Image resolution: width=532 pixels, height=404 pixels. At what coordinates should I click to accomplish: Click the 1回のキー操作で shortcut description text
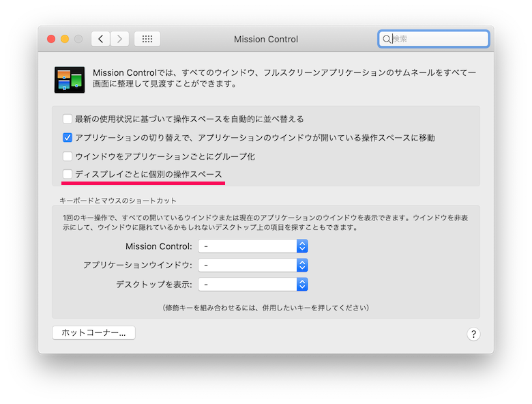(265, 222)
